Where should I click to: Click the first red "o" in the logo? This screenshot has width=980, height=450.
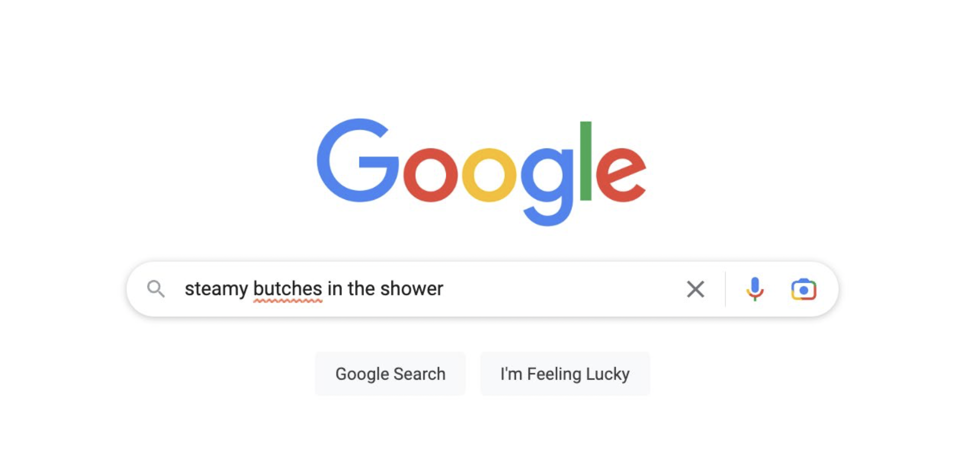coord(430,175)
